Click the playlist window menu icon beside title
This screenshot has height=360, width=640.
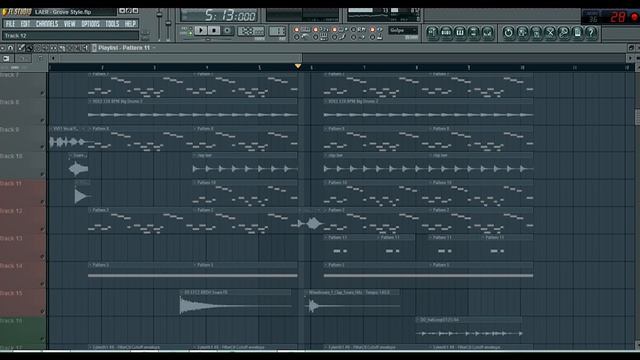coord(94,48)
